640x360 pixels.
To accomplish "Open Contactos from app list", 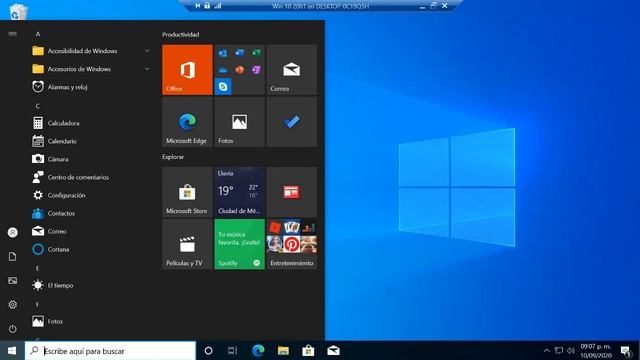I will [x=92, y=213].
